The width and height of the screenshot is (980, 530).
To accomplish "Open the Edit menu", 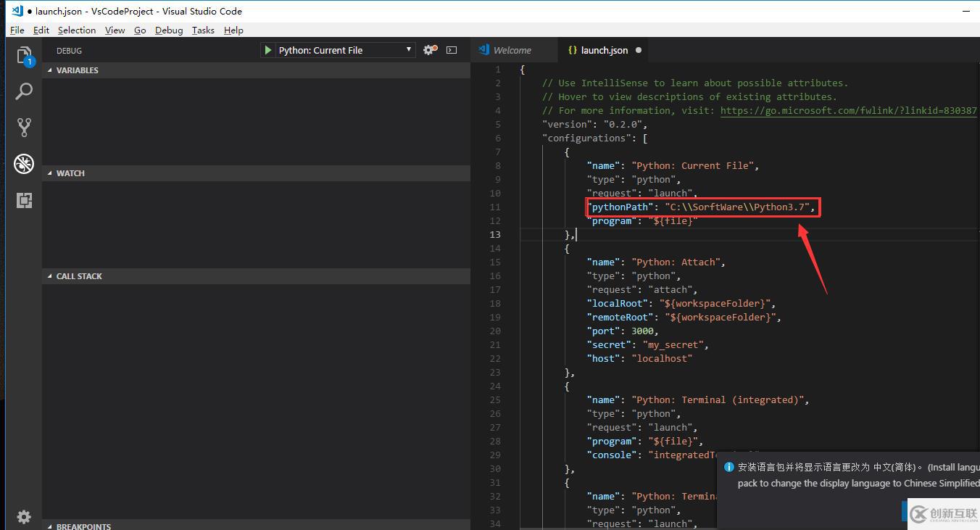I will click(41, 30).
